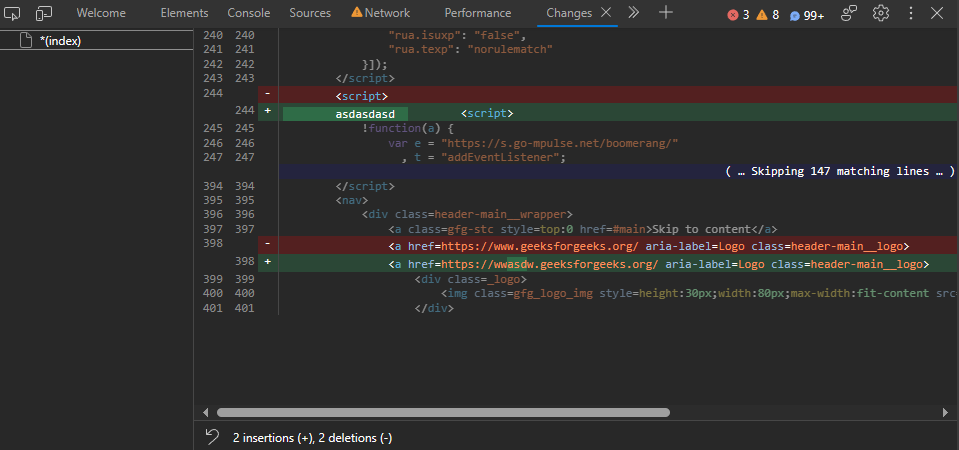Add a new tool with plus icon

click(665, 13)
